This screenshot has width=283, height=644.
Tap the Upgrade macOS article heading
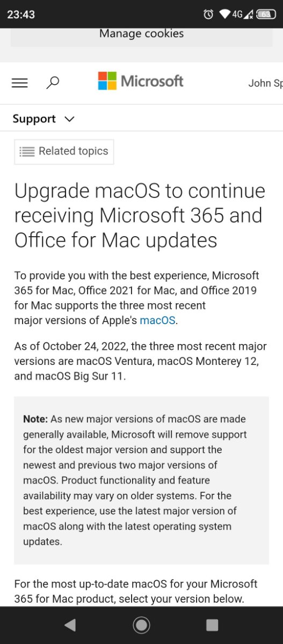140,216
